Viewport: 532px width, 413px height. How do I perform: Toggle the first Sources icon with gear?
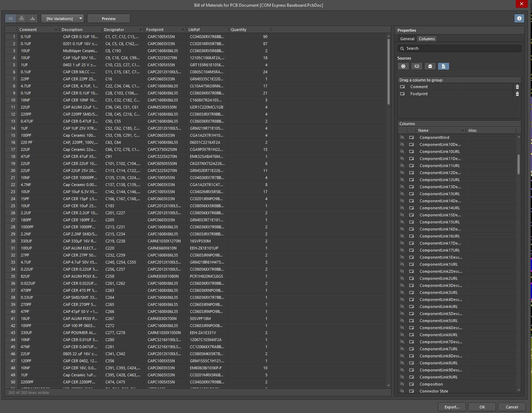[x=403, y=66]
